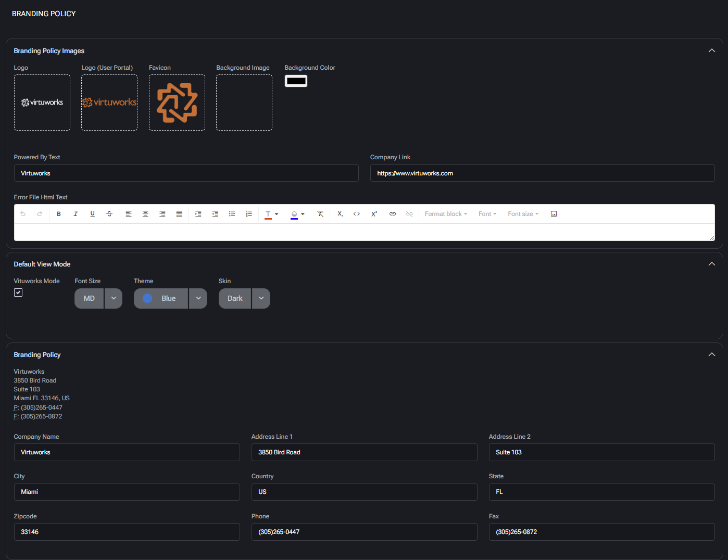
Task: Select the Logo (User Portal) image thumbnail
Action: point(109,103)
